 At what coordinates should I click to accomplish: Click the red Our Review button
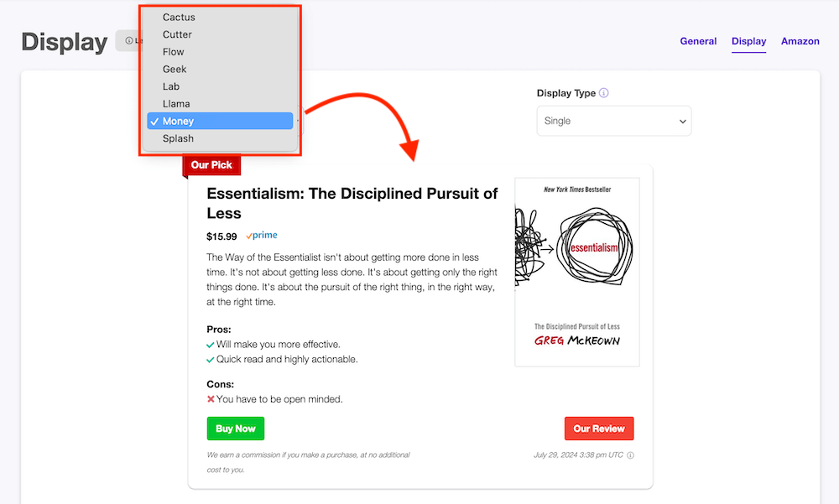(x=599, y=429)
